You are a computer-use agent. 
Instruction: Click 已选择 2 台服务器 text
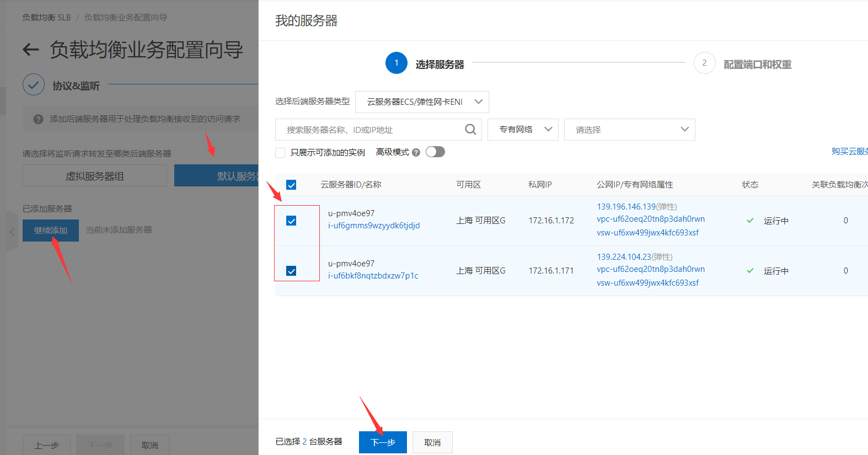pos(309,442)
